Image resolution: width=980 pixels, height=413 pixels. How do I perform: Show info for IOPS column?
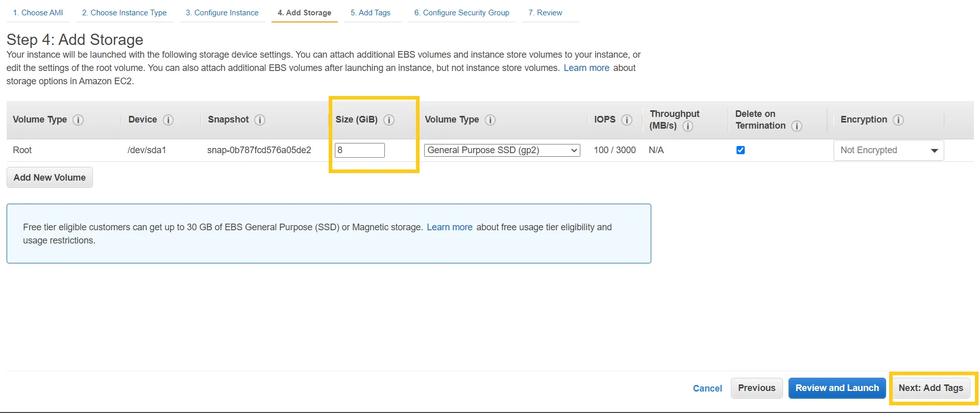[627, 120]
